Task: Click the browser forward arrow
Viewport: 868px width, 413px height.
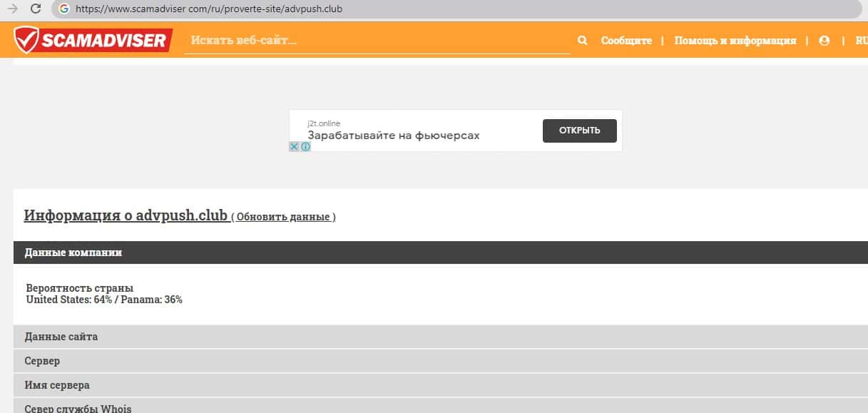Action: pyautogui.click(x=12, y=9)
